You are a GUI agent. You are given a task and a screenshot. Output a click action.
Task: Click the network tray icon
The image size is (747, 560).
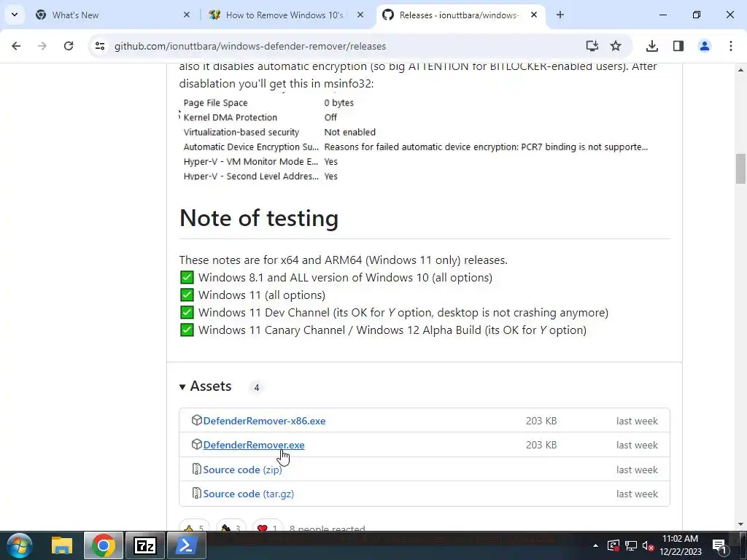(x=631, y=545)
